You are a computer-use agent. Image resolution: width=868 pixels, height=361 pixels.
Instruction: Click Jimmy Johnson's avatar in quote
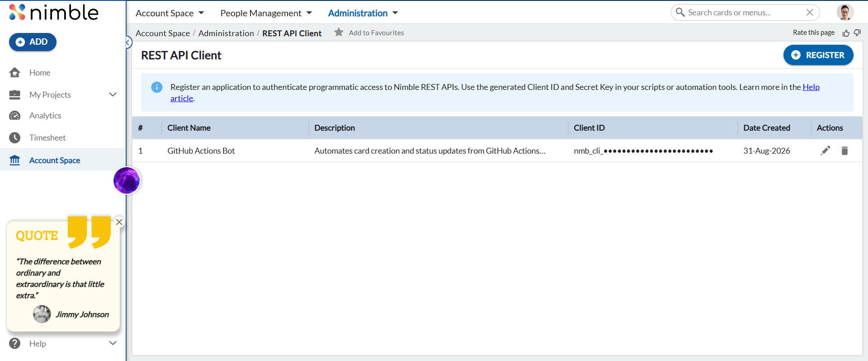(42, 314)
